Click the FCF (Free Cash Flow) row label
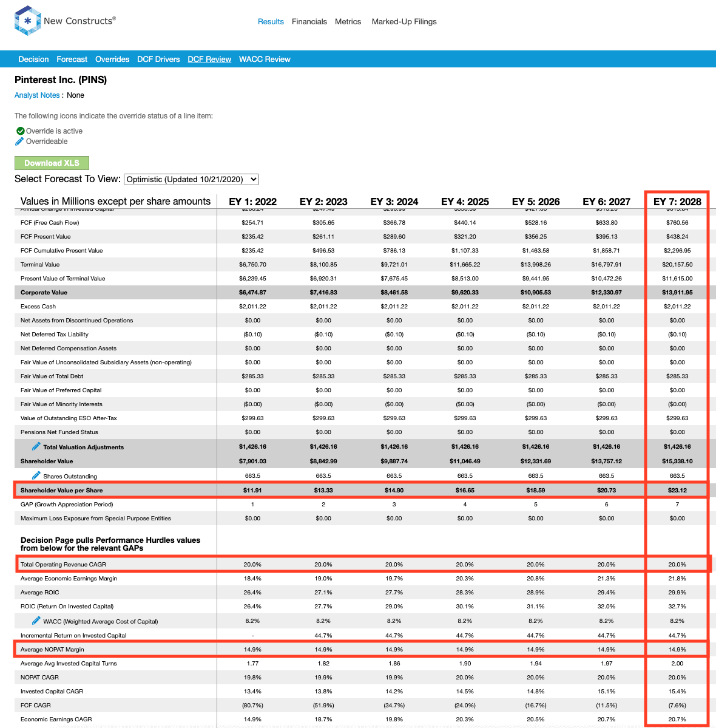The height and width of the screenshot is (728, 716). tap(50, 223)
